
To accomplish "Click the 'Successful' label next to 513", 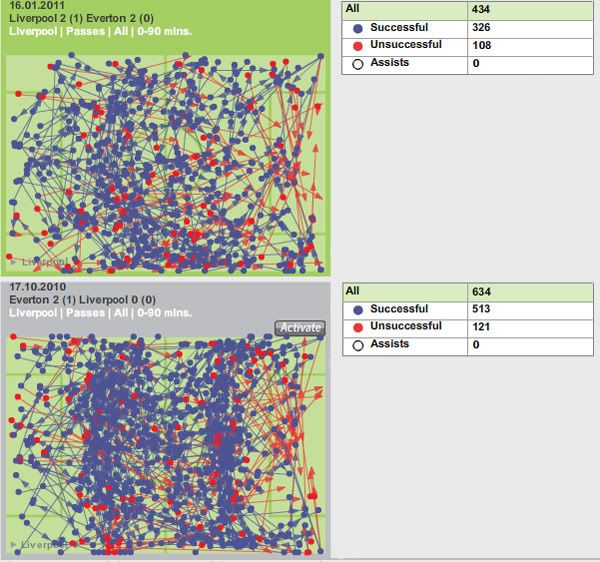I will pos(399,309).
